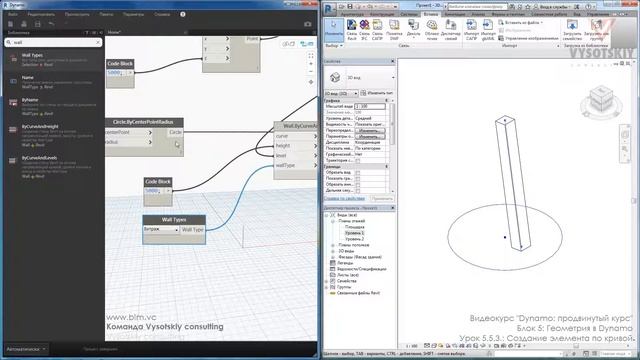
Task: Expand the Select panel dropdown in Revit ribbon
Action: coord(334,46)
